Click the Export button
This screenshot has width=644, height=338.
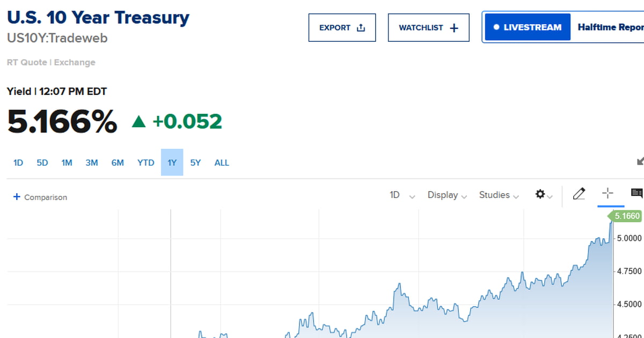coord(342,27)
